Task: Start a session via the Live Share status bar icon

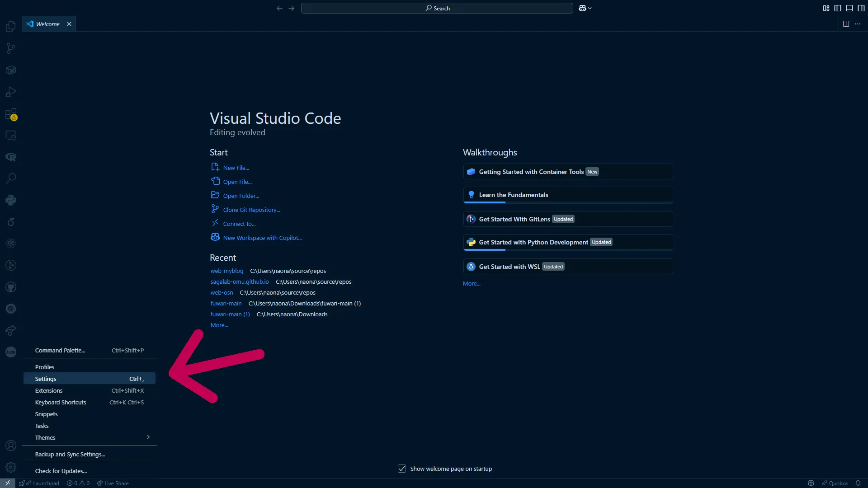Action: tap(113, 483)
